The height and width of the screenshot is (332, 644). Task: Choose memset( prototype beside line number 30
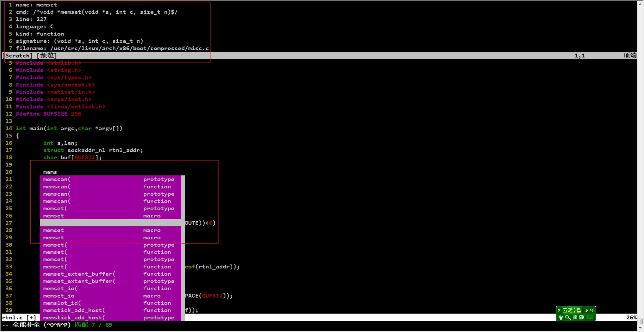tap(110, 245)
